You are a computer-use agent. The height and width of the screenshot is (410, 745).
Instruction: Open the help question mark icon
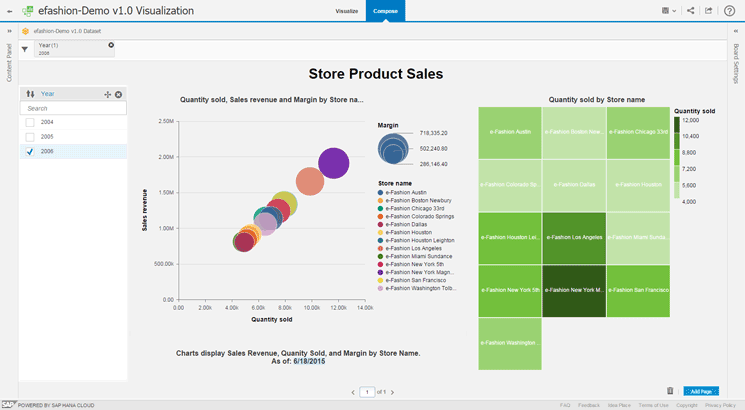[x=730, y=11]
